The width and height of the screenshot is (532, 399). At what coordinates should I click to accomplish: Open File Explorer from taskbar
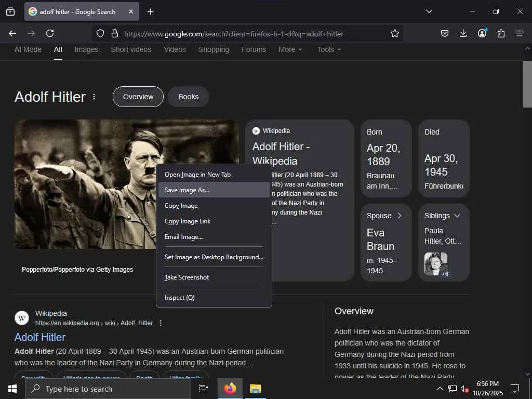click(256, 389)
